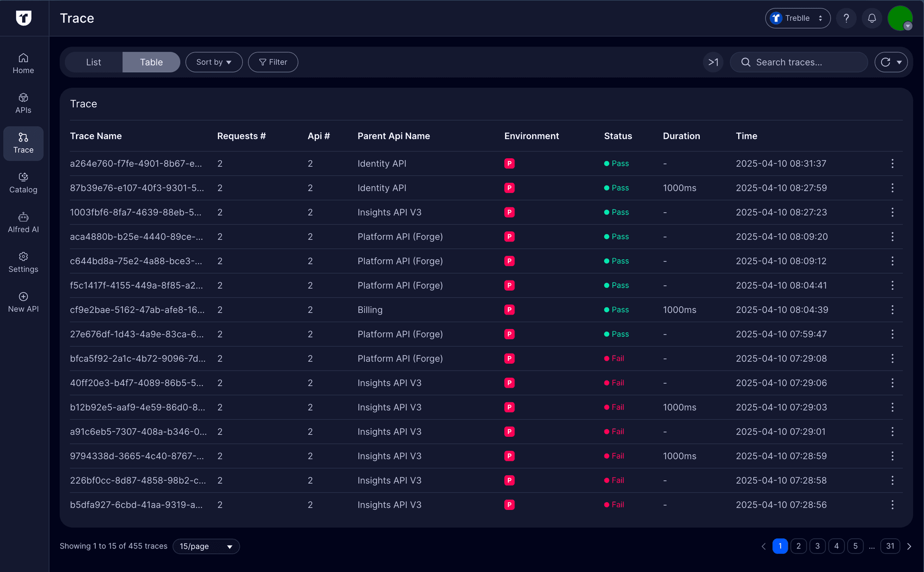Open row menu for trace 9794338d-3665
This screenshot has height=572, width=924.
(x=892, y=456)
